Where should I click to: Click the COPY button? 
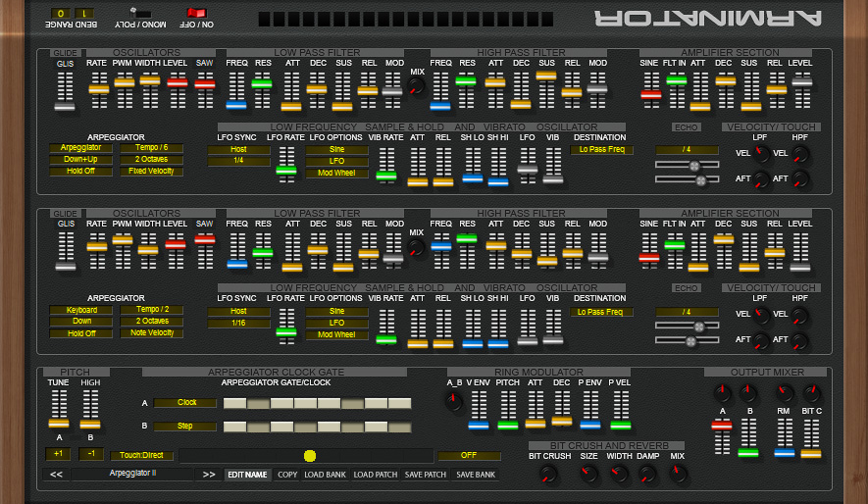[287, 475]
